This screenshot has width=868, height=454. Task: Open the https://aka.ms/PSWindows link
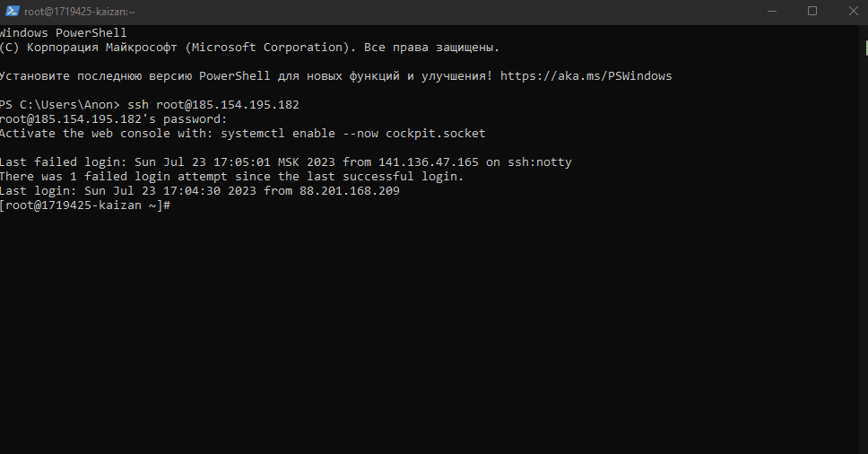click(586, 76)
